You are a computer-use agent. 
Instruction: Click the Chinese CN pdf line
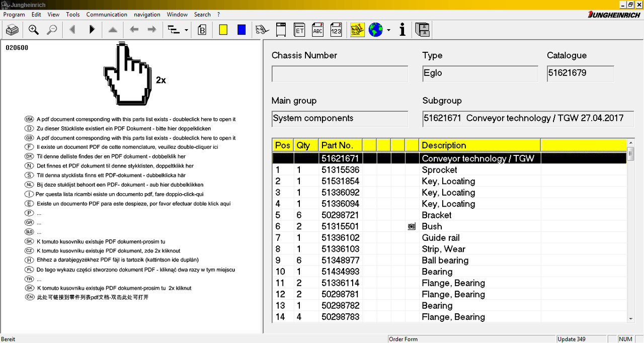pyautogui.click(x=87, y=297)
